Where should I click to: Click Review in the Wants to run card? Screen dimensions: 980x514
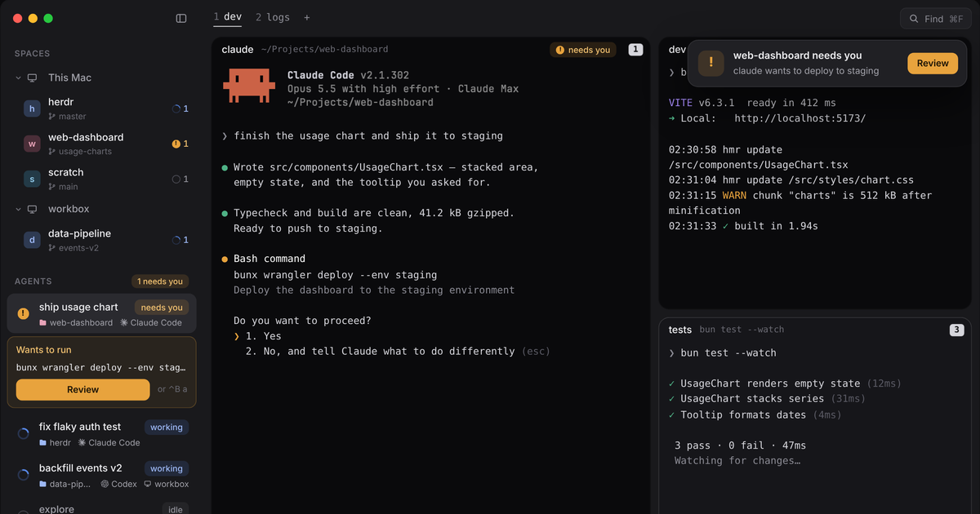pos(82,389)
